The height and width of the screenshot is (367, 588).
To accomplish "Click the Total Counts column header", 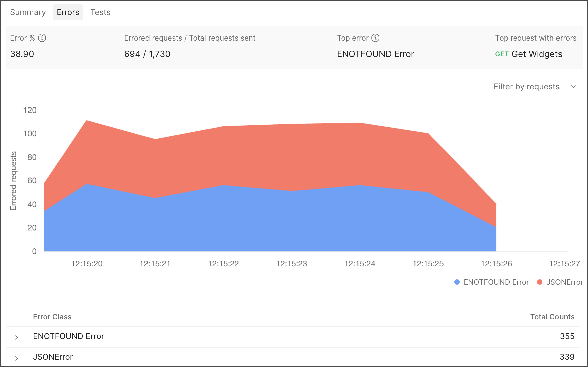I will (x=552, y=317).
